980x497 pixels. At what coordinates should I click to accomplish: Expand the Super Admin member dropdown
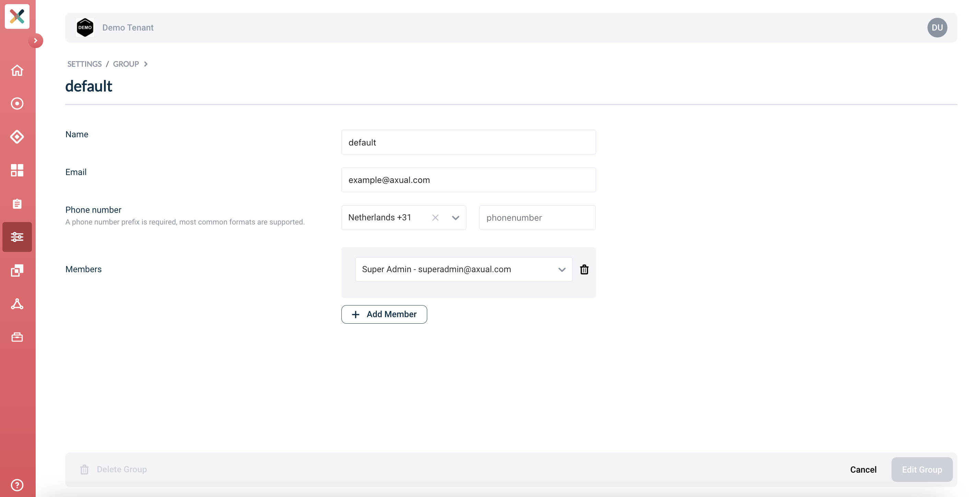[562, 269]
